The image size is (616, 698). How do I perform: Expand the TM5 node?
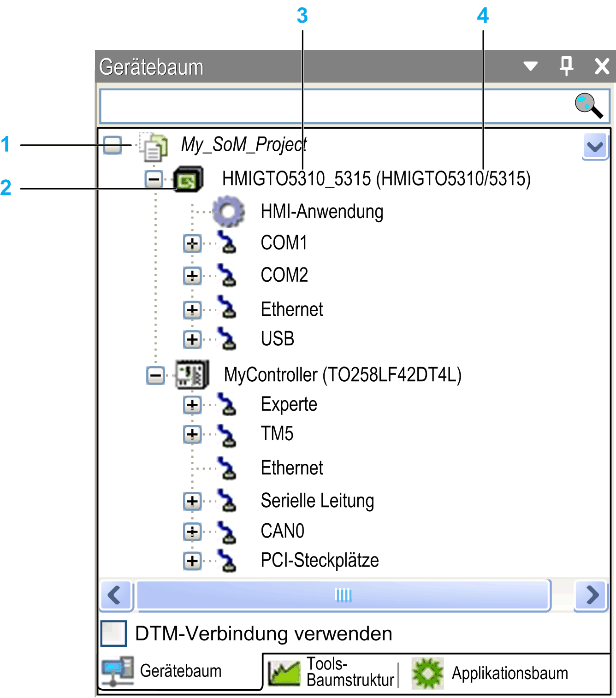(x=192, y=434)
